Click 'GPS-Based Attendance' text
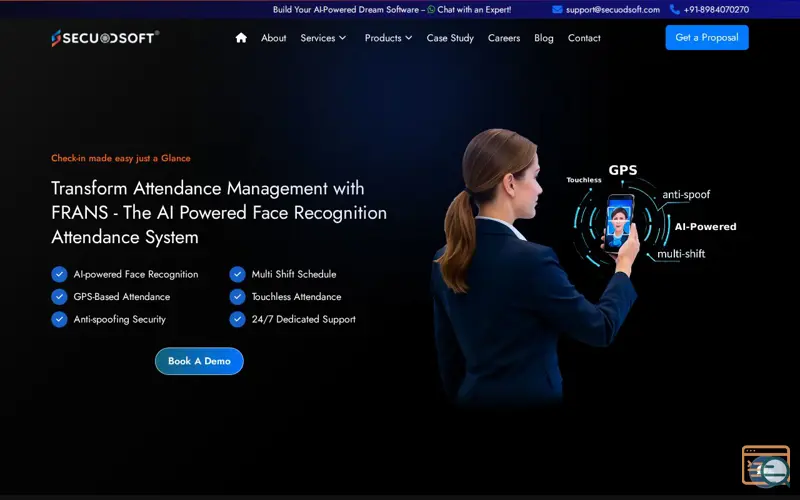 (x=121, y=296)
